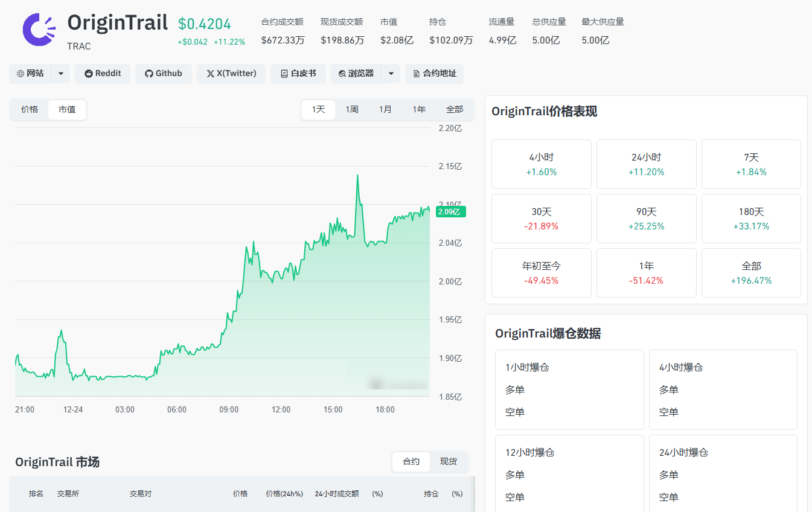Viewport: 812px width, 512px height.
Task: Open the 白皮书 whitepaper button
Action: click(298, 74)
